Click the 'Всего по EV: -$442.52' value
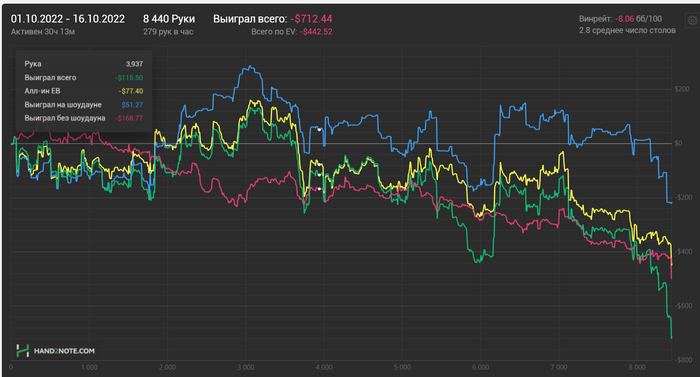Image resolution: width=700 pixels, height=377 pixels. (292, 32)
